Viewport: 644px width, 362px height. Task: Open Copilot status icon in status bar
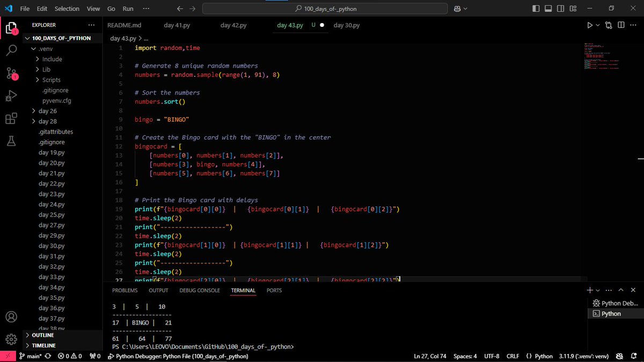(619, 356)
